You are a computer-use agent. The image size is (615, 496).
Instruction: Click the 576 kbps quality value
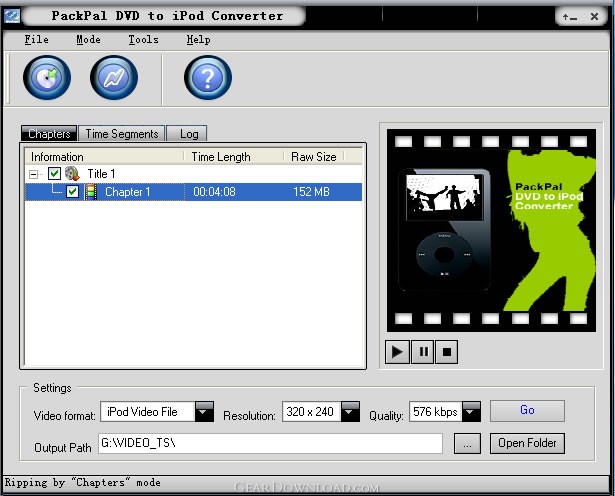(x=435, y=412)
